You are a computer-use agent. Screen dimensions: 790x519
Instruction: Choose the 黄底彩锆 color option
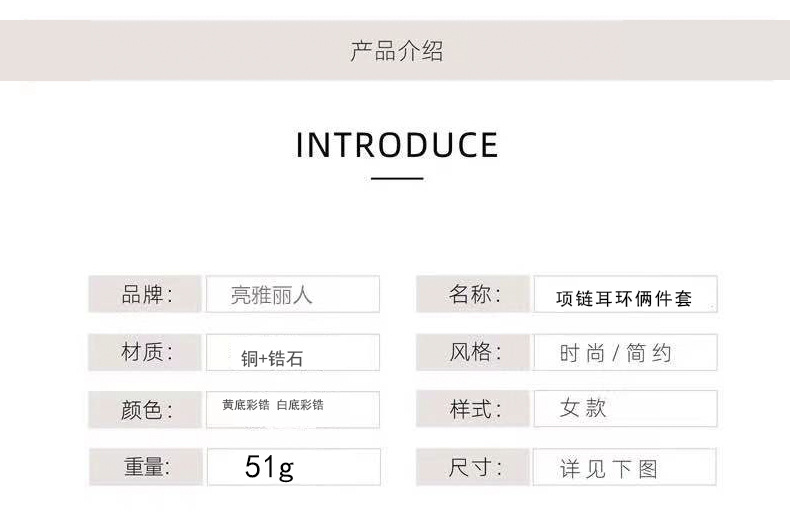pyautogui.click(x=245, y=405)
